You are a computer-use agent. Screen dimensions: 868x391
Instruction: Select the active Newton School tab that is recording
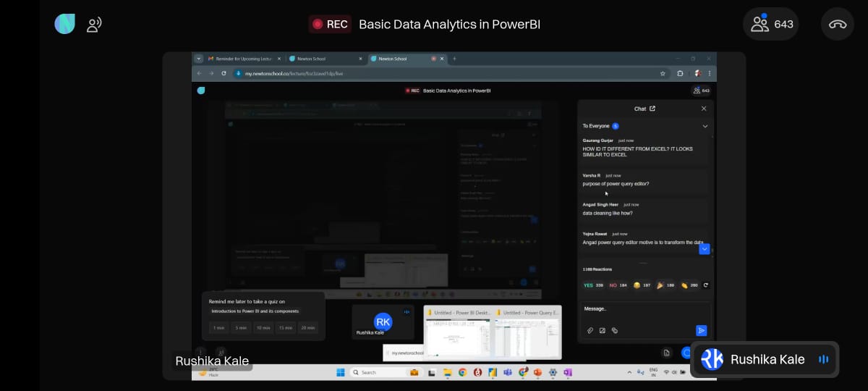407,58
